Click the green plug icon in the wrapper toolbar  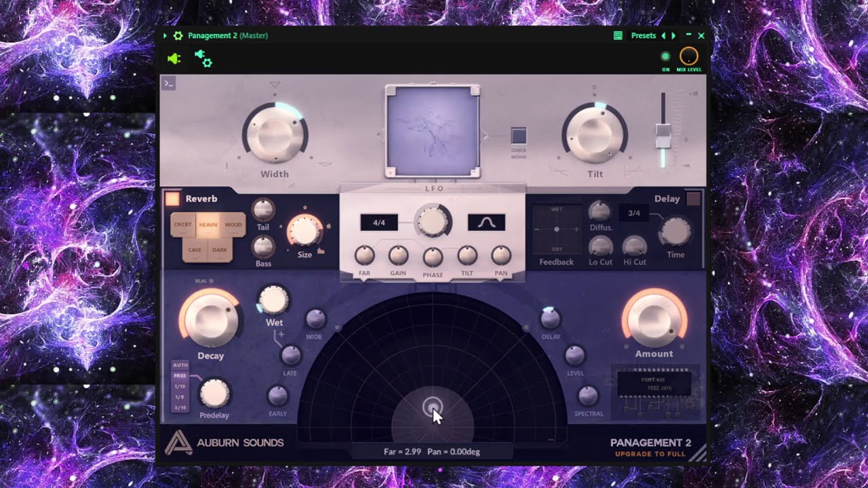coord(174,59)
